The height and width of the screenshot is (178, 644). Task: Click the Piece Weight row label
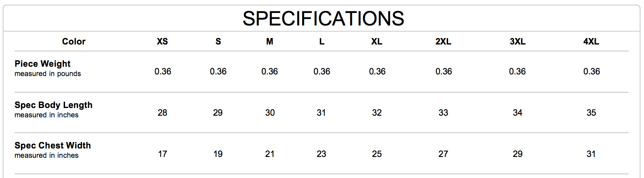(x=42, y=64)
